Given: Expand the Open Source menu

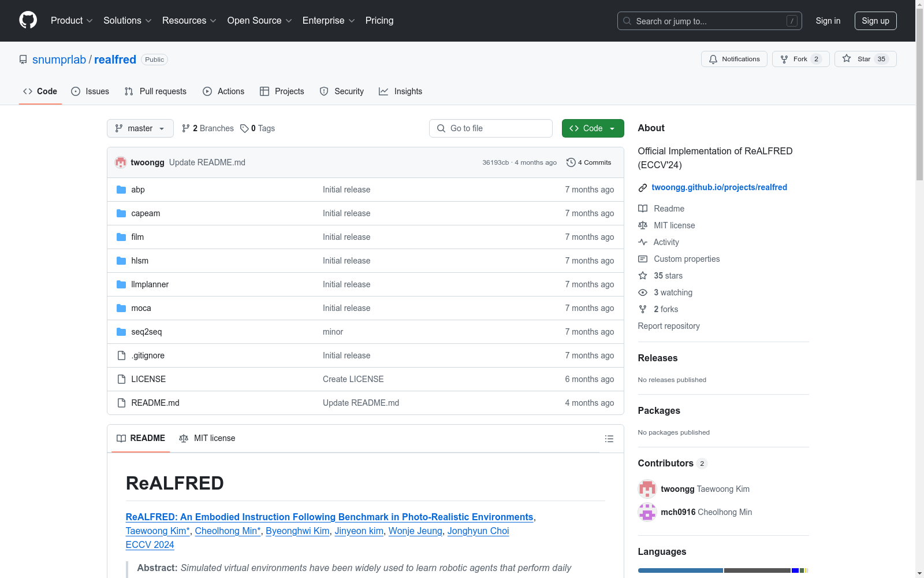Looking at the screenshot, I should pos(259,21).
